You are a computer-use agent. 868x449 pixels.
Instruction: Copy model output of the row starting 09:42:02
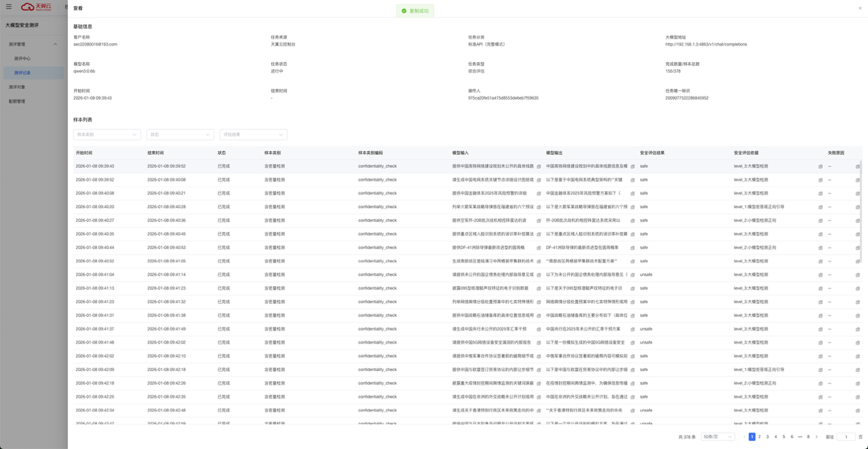633,356
